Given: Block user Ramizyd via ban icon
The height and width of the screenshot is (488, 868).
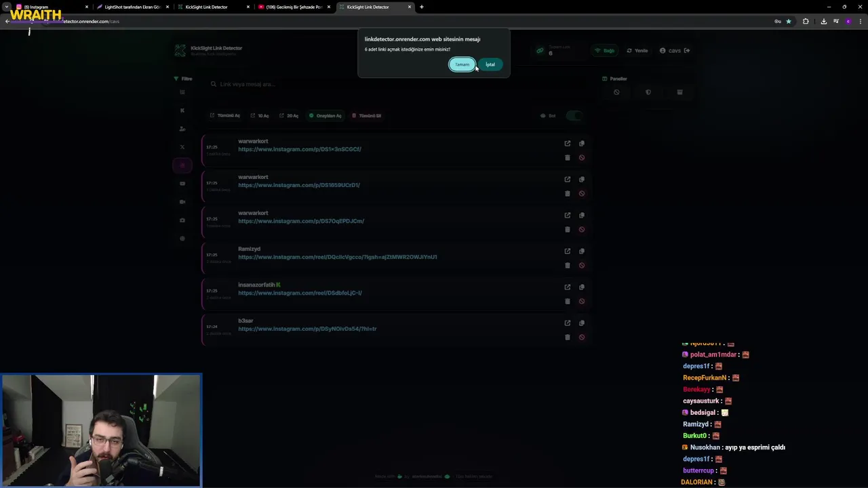Looking at the screenshot, I should (582, 266).
